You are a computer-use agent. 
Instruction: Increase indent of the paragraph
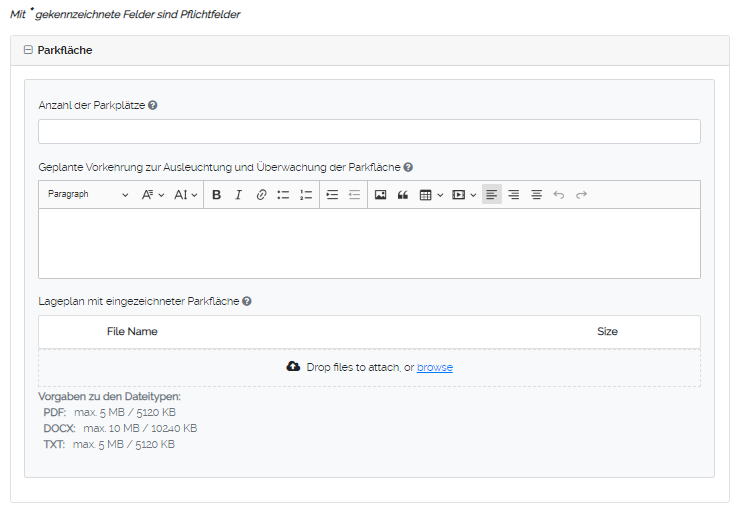(332, 195)
